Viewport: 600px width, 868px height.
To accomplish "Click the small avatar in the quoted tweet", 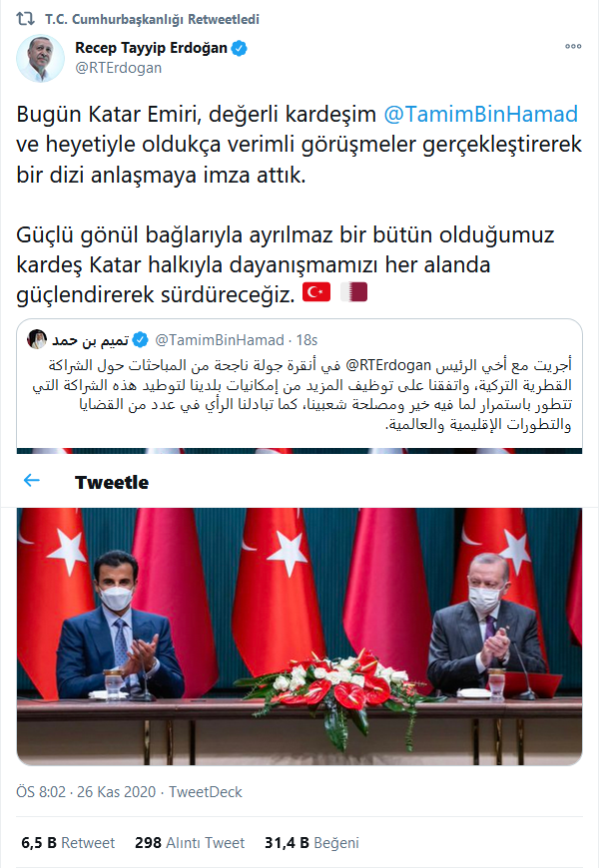I will 37,339.
